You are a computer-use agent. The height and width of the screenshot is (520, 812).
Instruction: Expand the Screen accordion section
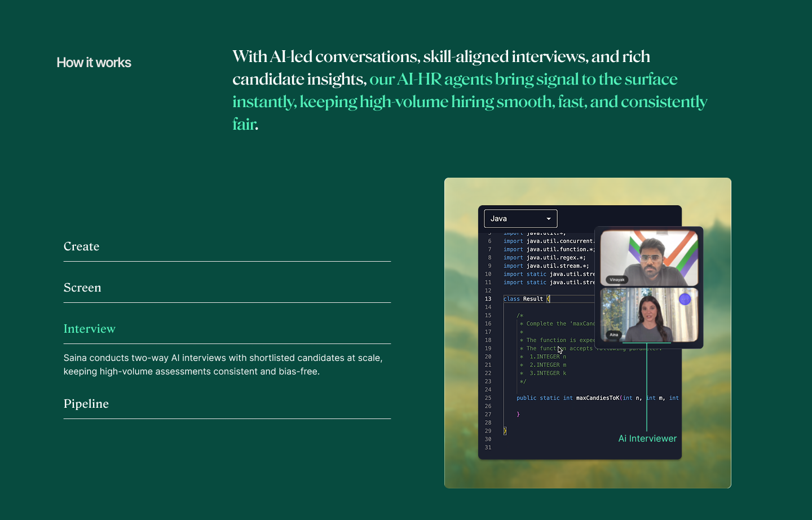[x=82, y=288]
